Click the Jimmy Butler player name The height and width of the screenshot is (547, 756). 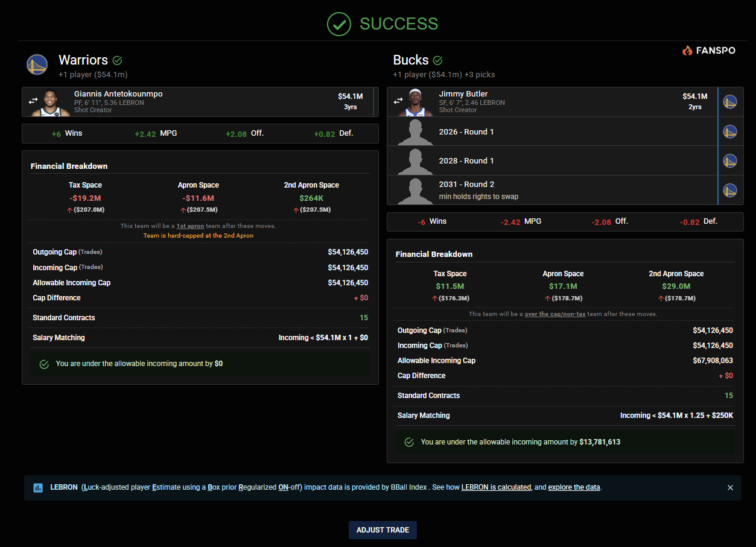tap(463, 94)
